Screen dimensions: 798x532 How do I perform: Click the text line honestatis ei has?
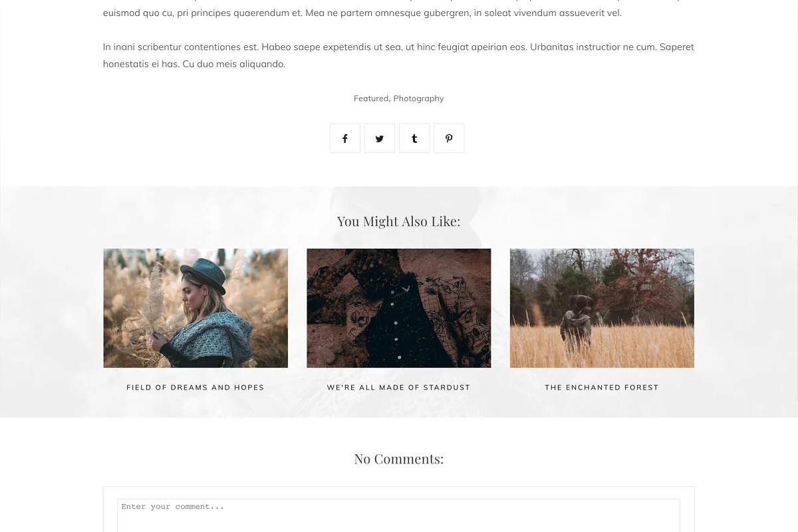194,64
